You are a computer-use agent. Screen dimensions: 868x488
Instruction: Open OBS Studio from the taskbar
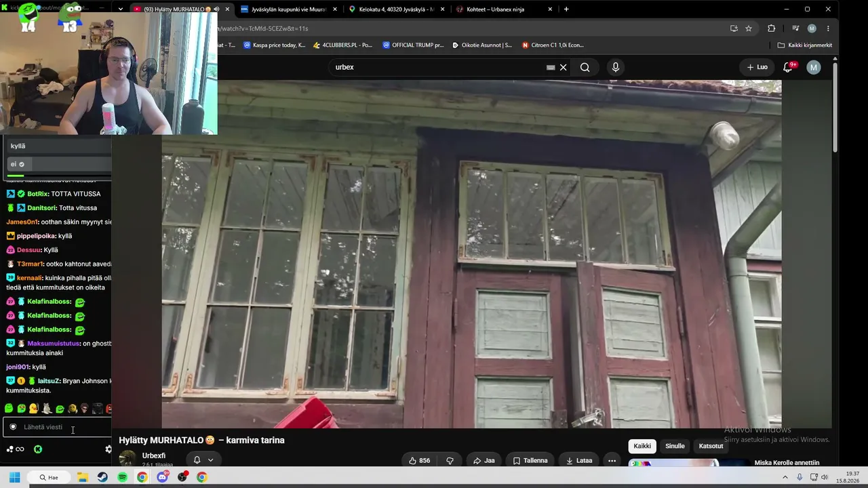182,477
